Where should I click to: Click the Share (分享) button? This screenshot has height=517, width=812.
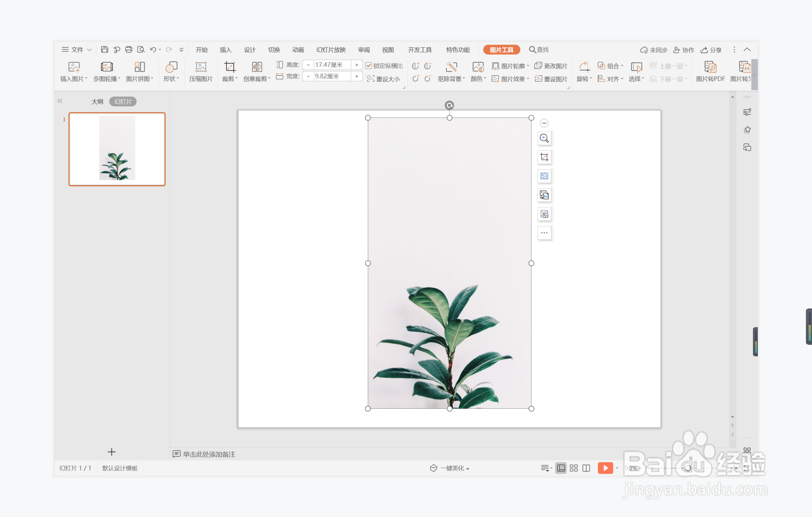point(711,50)
